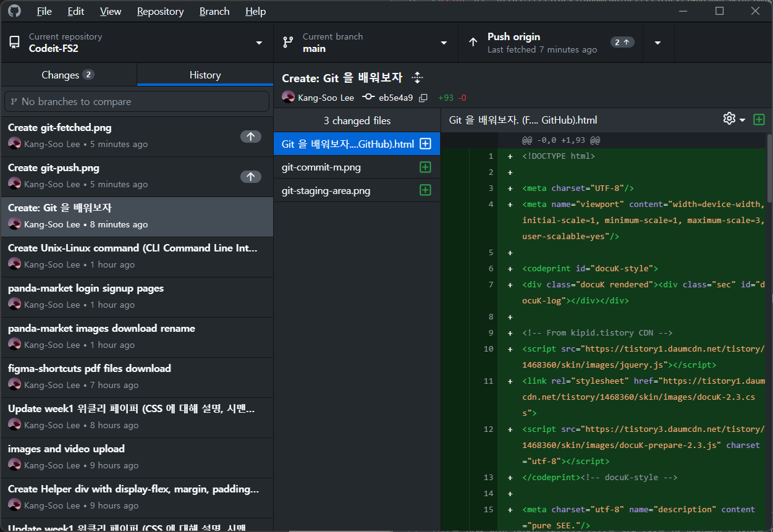Select the file git-commit-m.png

tap(357, 167)
